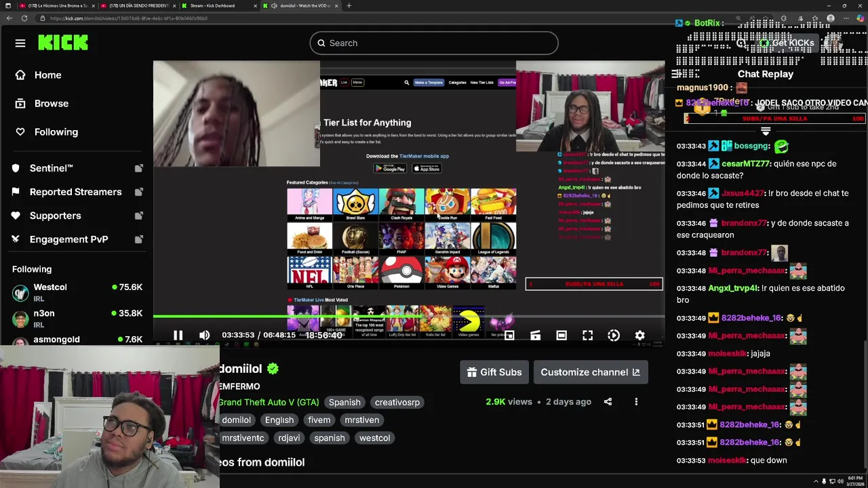Switch to Stream - Kick Dashboard browser tab

(x=218, y=5)
